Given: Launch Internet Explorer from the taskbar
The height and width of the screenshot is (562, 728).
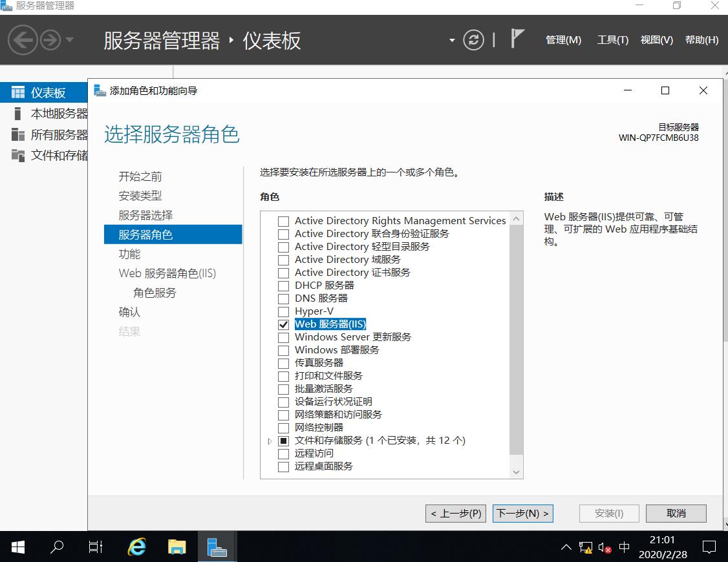Looking at the screenshot, I should [x=136, y=546].
